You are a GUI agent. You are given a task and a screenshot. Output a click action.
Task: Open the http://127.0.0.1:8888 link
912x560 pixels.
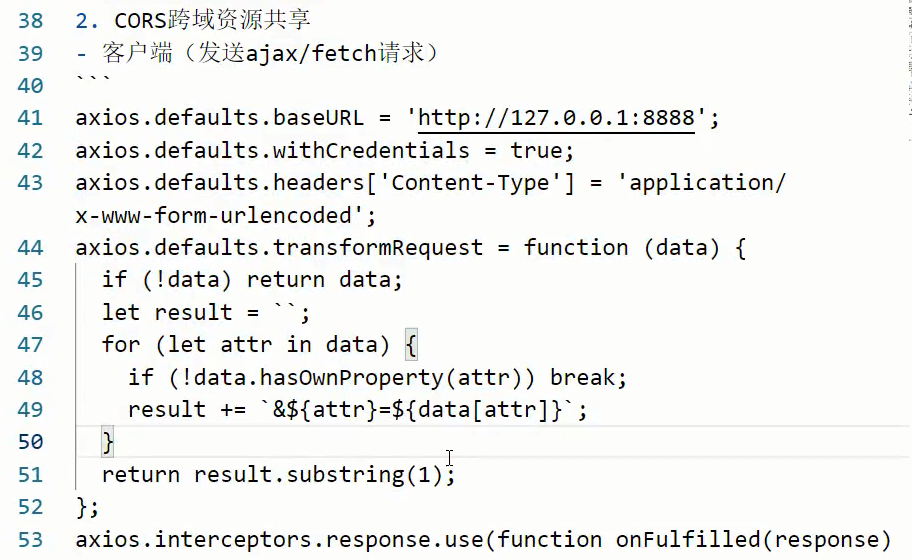point(556,119)
